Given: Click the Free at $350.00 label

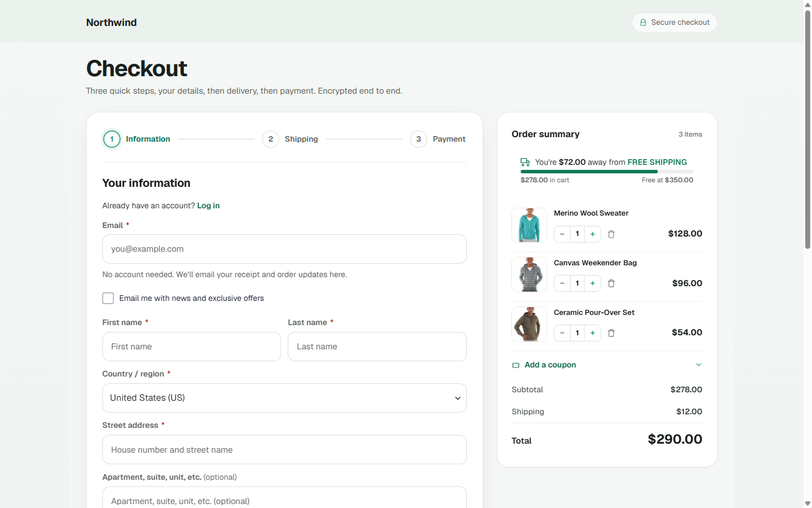Looking at the screenshot, I should pos(668,180).
